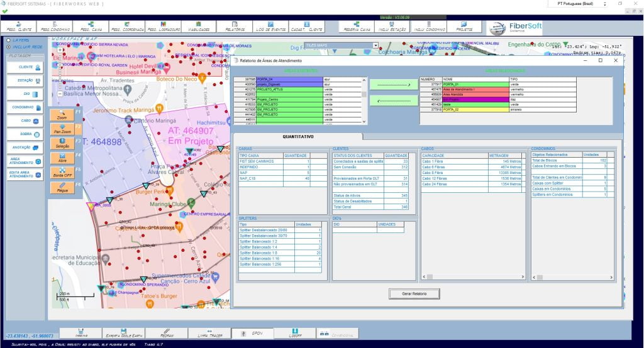The image size is (644, 348).
Task: Open the PT Portuguese language dropdown
Action: pos(573,4)
